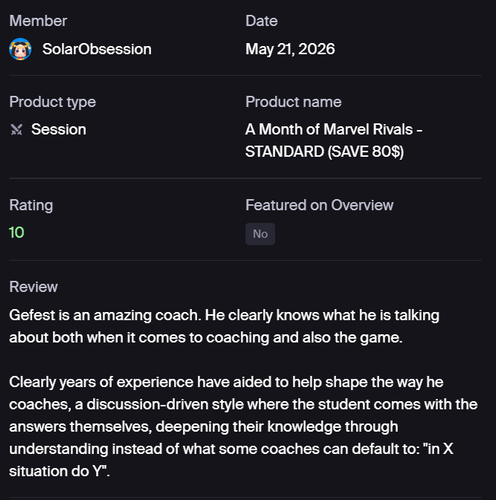
Task: Click the Date field label
Action: point(261,21)
